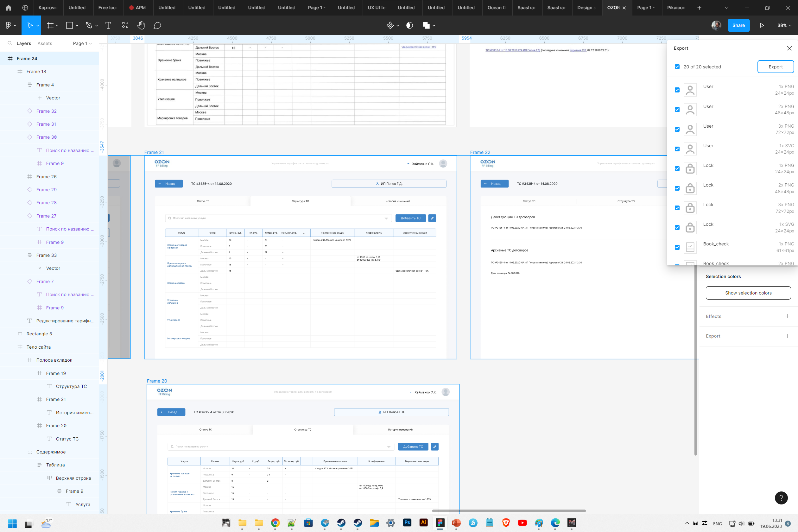This screenshot has width=798, height=532.
Task: Uncheck Lock 3x PNG export item
Action: [x=677, y=208]
